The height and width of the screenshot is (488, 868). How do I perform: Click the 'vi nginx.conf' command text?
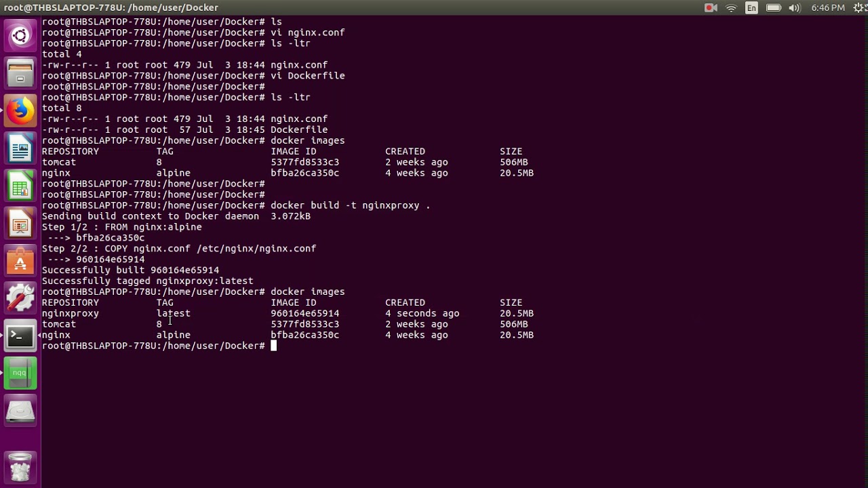(x=307, y=33)
